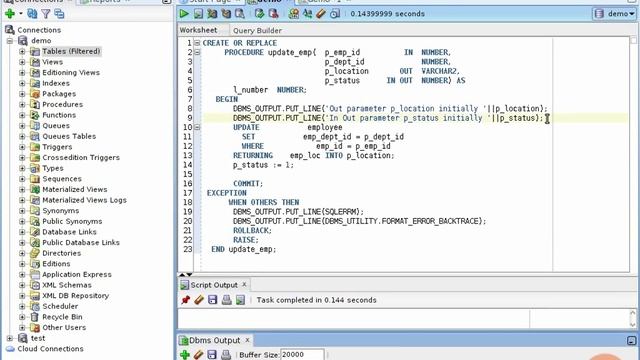Save the Script Output with the disk icon
The image size is (640, 360).
(213, 300)
